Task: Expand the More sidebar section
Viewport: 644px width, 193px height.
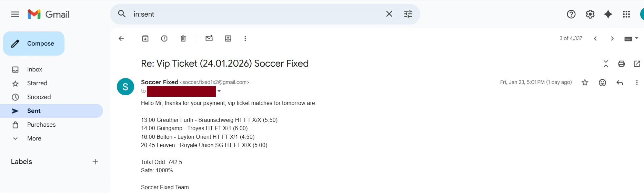Action: [x=34, y=138]
